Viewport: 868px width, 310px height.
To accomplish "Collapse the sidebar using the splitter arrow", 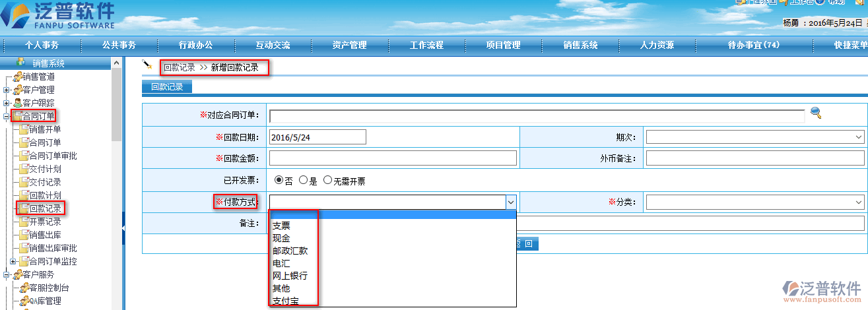I will pyautogui.click(x=123, y=230).
